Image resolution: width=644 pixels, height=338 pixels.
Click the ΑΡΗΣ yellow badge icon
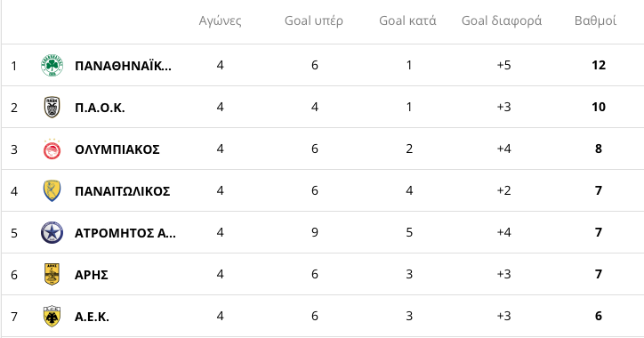click(52, 274)
